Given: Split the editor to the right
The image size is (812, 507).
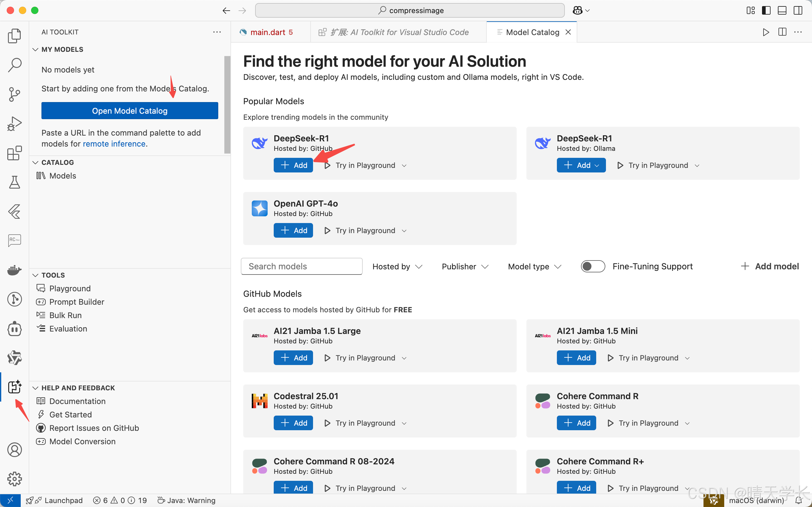Looking at the screenshot, I should click(782, 32).
